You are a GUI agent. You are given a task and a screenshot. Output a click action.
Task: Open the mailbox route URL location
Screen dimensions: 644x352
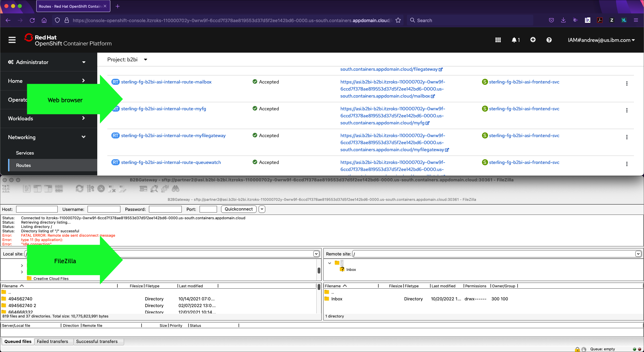tap(392, 89)
